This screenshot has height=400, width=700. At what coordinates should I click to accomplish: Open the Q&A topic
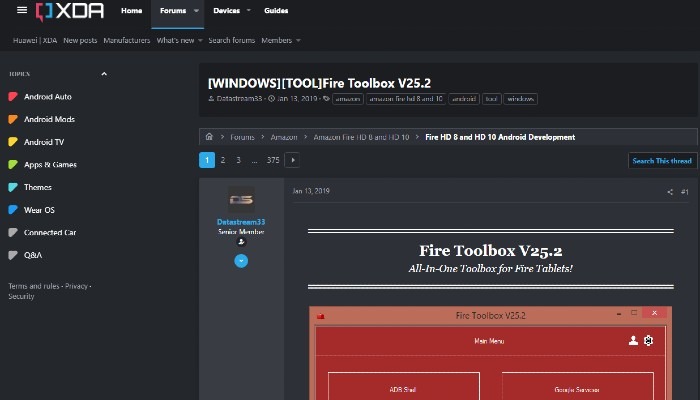(33, 255)
